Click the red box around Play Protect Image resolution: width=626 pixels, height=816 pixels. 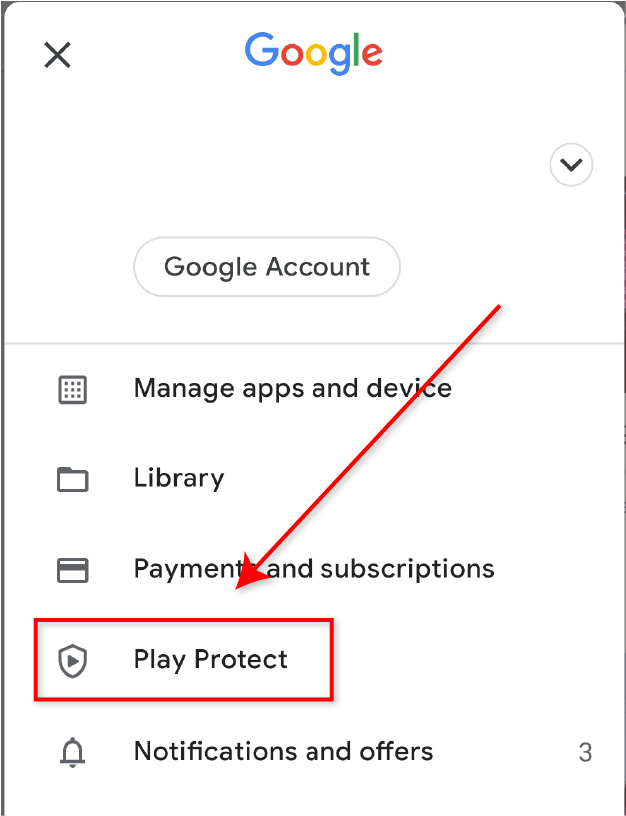click(x=184, y=659)
